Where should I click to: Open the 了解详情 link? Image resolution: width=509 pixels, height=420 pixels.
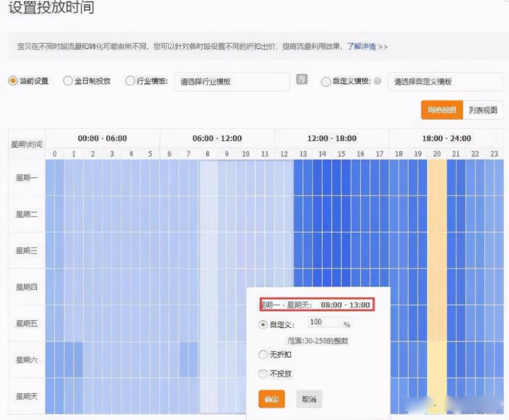click(x=362, y=47)
